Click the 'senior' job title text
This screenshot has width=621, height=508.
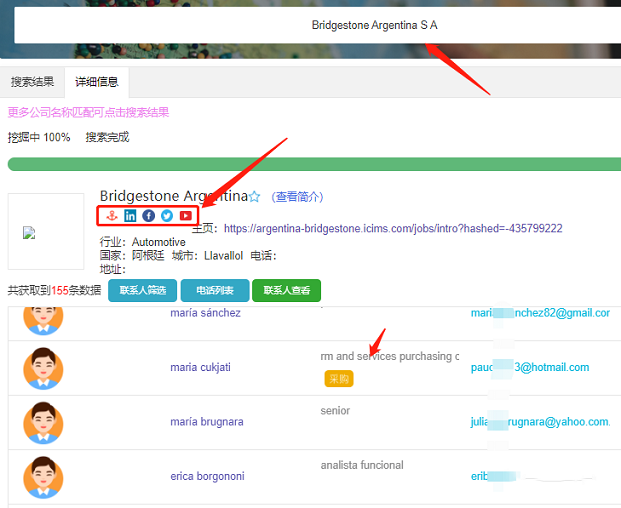pos(335,411)
